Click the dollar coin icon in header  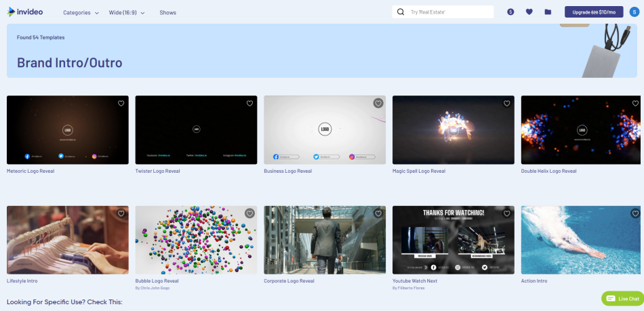point(510,12)
